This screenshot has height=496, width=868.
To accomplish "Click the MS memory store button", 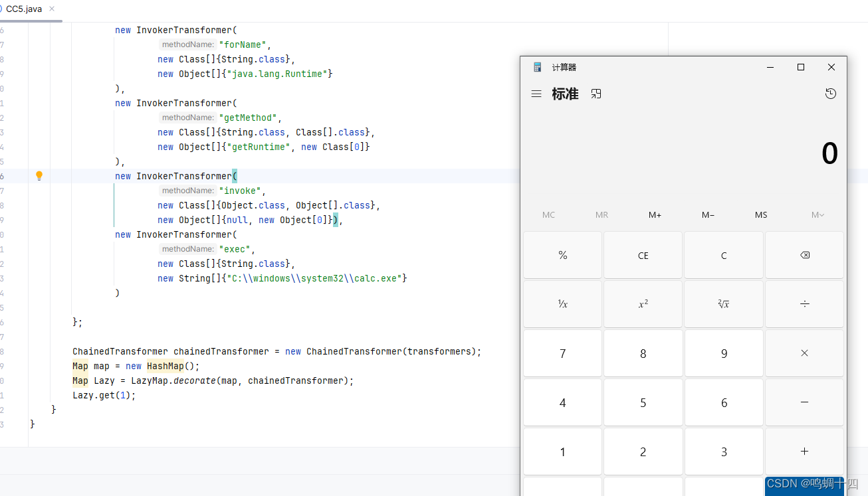I will [x=761, y=214].
